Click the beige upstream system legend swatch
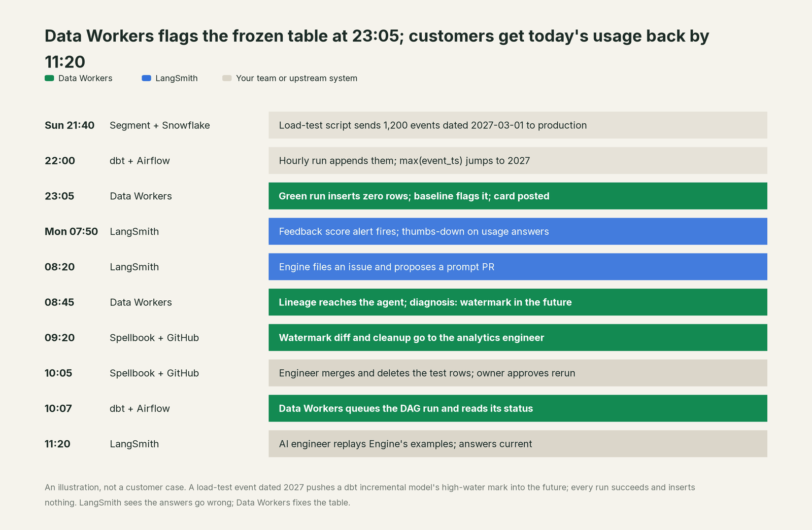812x530 pixels. point(227,78)
